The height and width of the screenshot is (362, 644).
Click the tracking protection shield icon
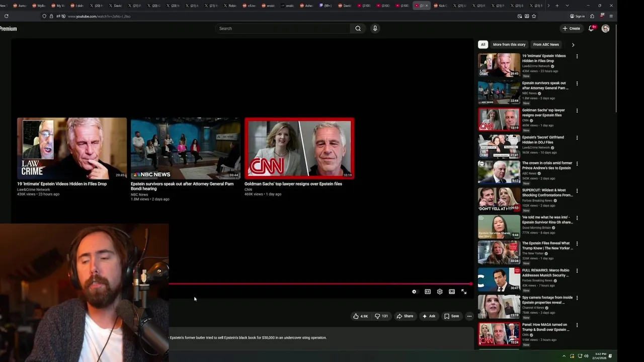[44, 16]
